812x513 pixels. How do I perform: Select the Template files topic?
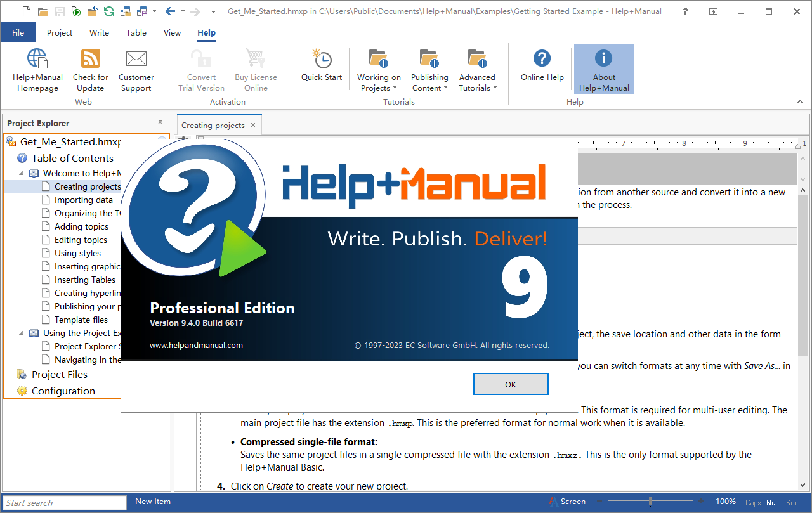81,320
